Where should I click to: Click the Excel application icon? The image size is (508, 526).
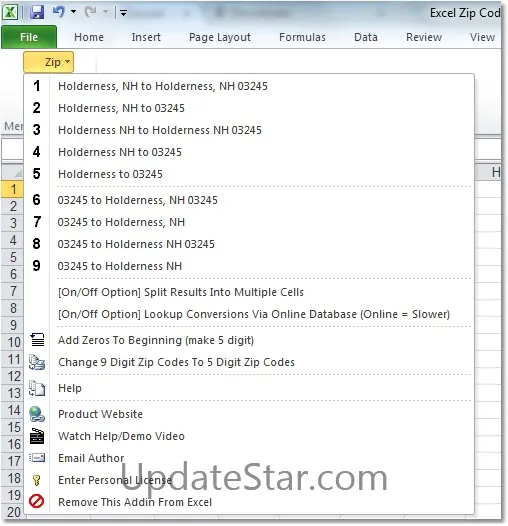coord(10,13)
